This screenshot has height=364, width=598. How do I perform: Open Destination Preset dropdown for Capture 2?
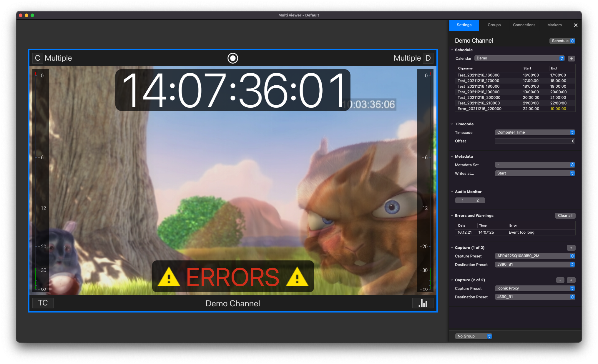pyautogui.click(x=535, y=297)
